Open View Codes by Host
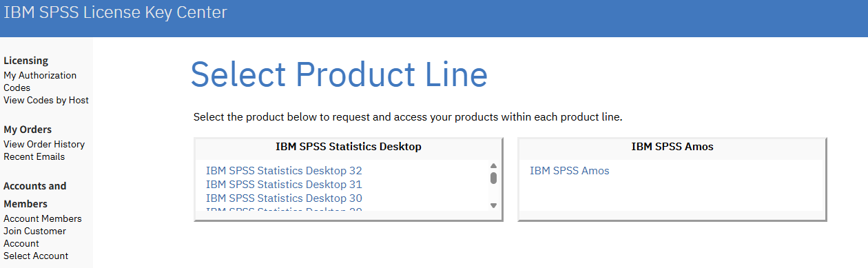868x268 pixels. (x=46, y=100)
